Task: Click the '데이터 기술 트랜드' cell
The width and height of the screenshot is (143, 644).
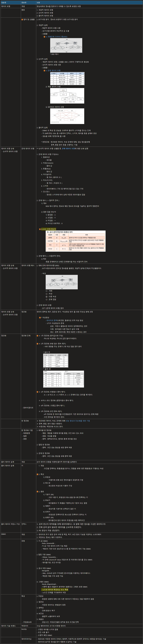Action: coord(8,626)
